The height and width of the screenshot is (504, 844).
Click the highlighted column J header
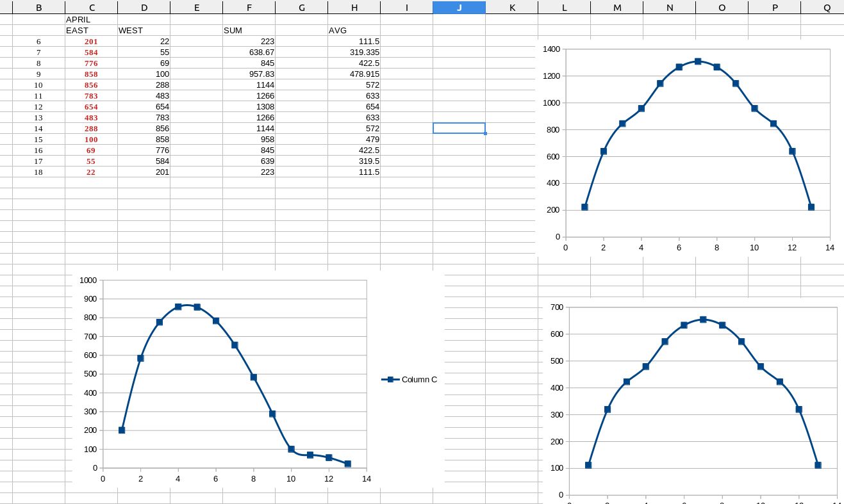point(459,8)
